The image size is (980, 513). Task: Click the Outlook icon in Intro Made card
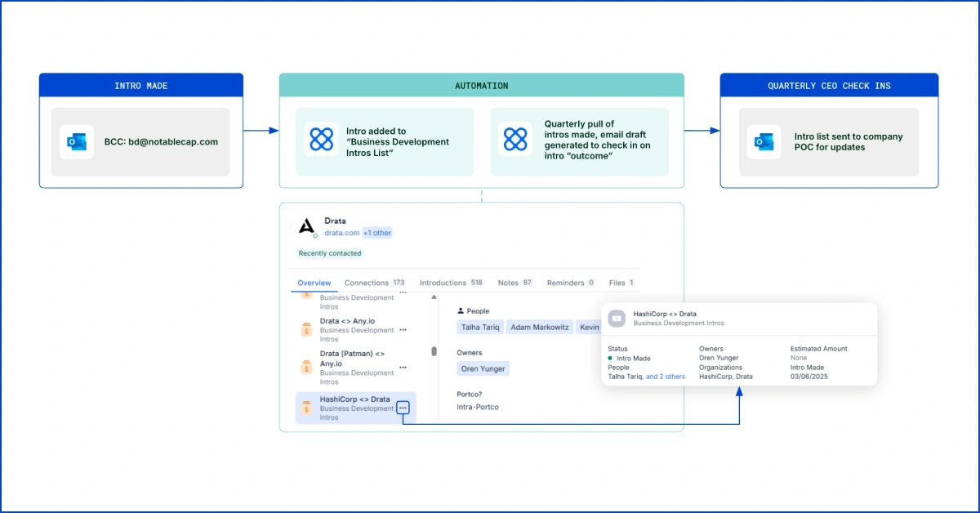pos(77,141)
